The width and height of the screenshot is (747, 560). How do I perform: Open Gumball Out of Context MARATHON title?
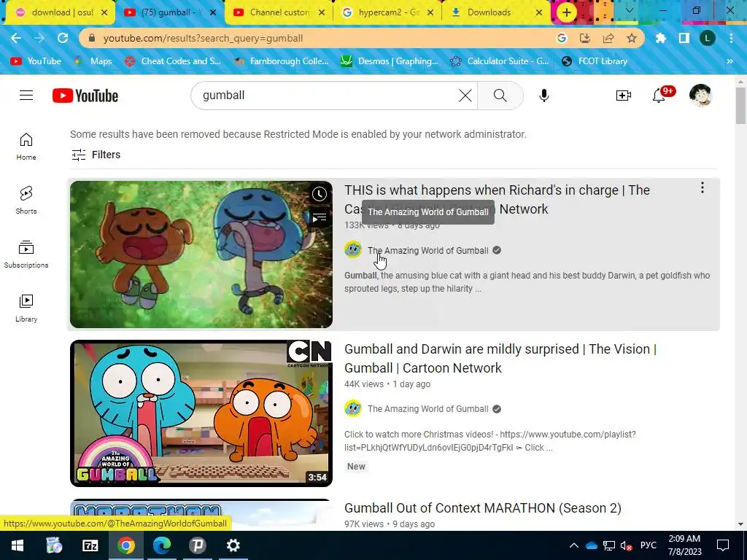(x=483, y=508)
